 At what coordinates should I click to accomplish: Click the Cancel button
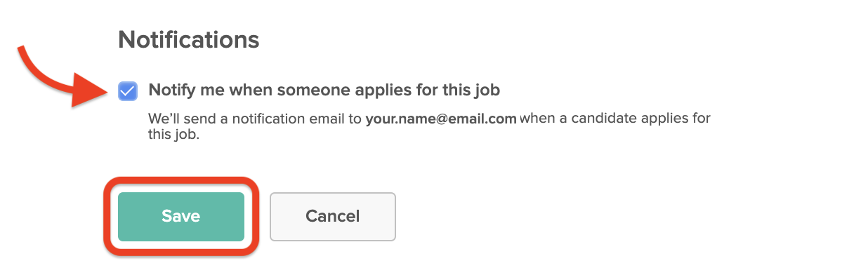[x=333, y=216]
